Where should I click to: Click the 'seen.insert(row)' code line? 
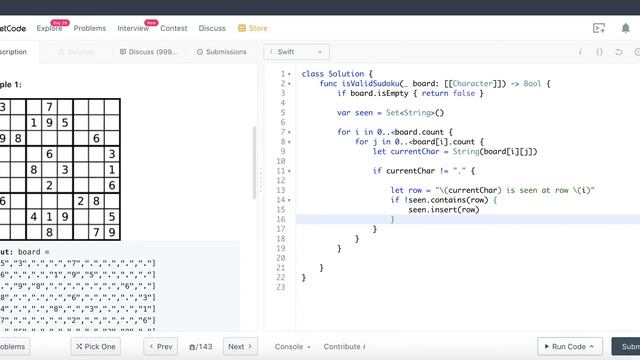(x=444, y=210)
